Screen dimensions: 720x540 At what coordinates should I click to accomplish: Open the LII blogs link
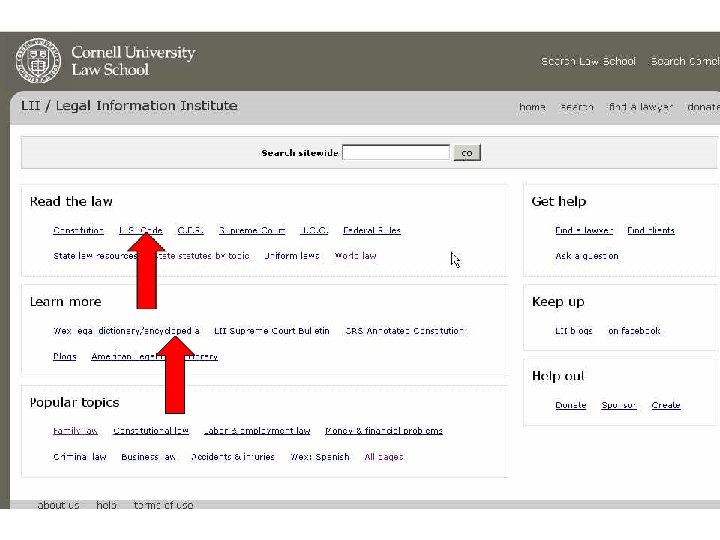point(574,331)
